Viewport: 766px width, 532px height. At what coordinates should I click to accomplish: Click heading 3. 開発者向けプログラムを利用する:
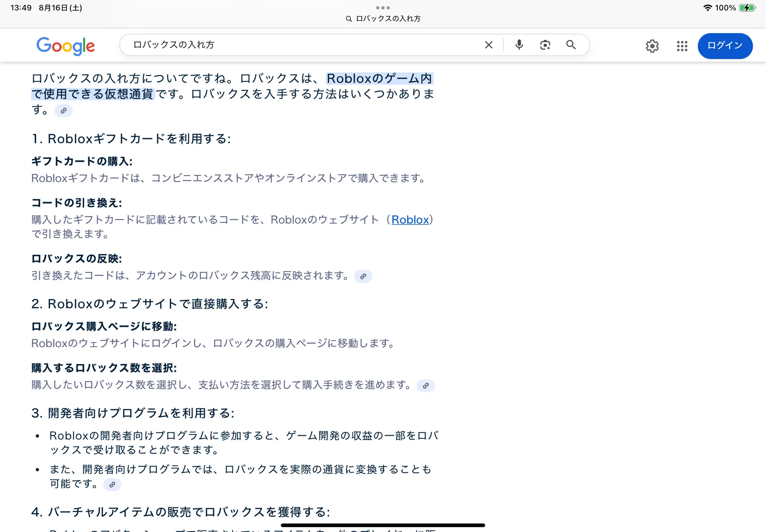[x=133, y=413]
